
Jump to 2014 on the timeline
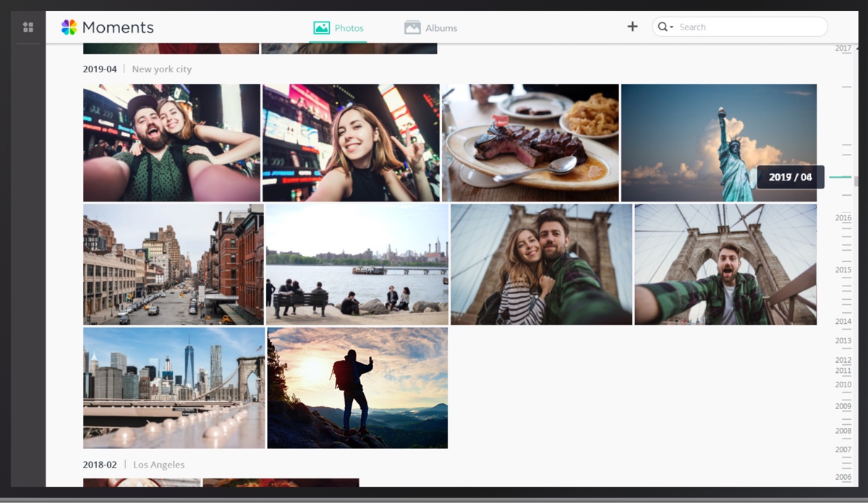click(x=843, y=322)
